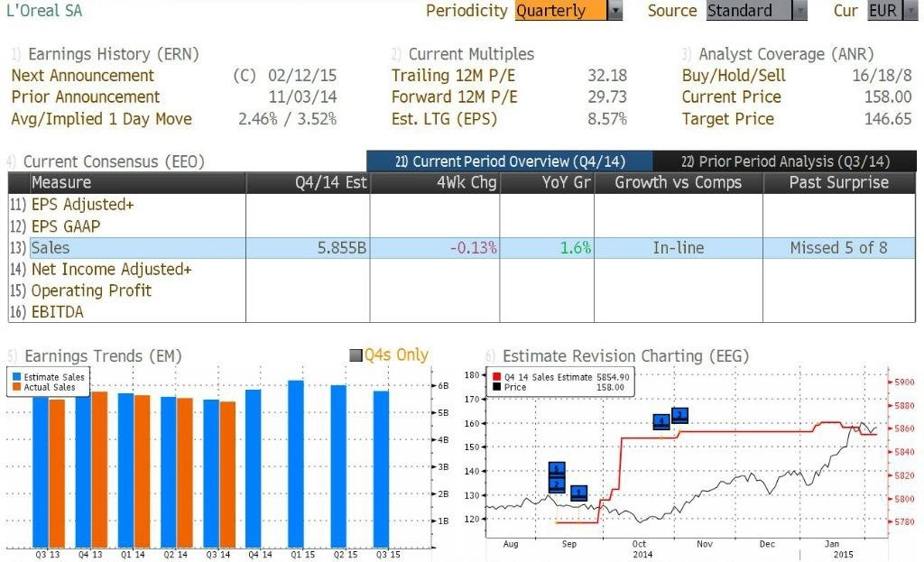Open Analyst Coverage (ANR) section

point(786,54)
